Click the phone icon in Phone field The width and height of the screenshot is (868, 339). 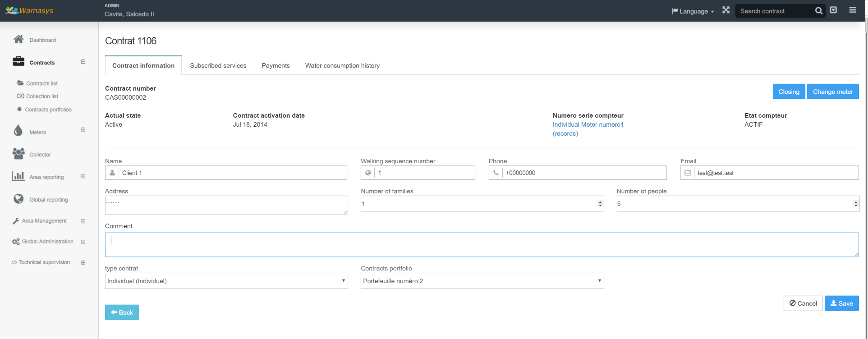tap(496, 173)
